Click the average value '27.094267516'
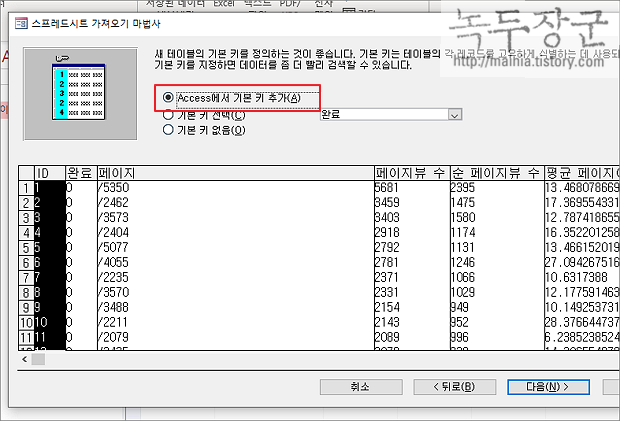620x421 pixels. coord(582,262)
